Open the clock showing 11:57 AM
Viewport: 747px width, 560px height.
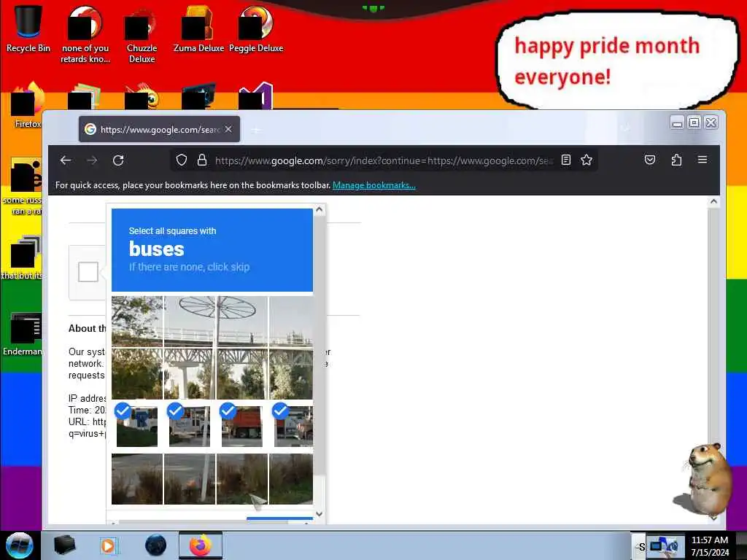[x=710, y=545]
